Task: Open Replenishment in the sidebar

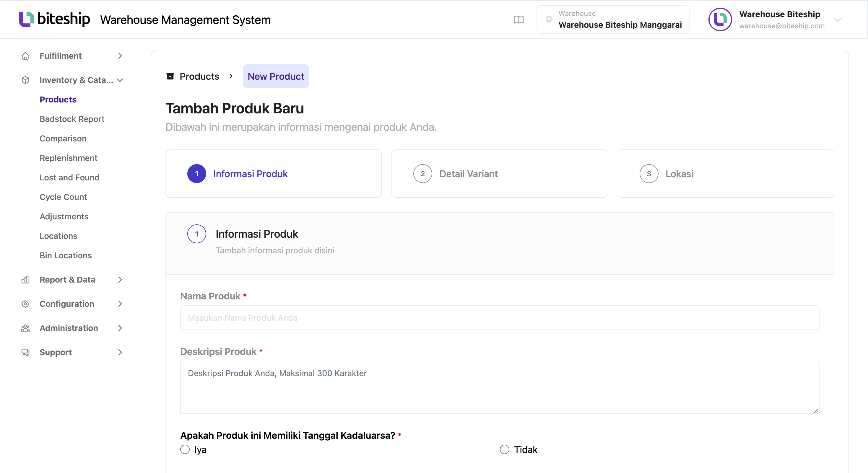Action: click(69, 158)
